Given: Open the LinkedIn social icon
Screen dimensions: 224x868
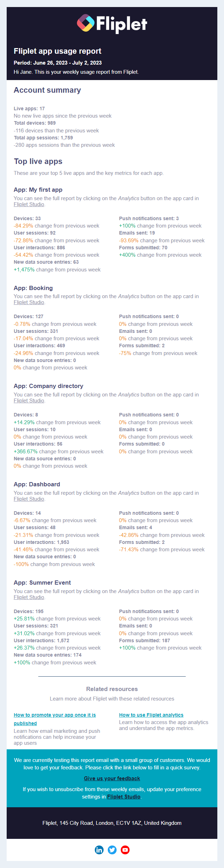Looking at the screenshot, I should [x=99, y=850].
